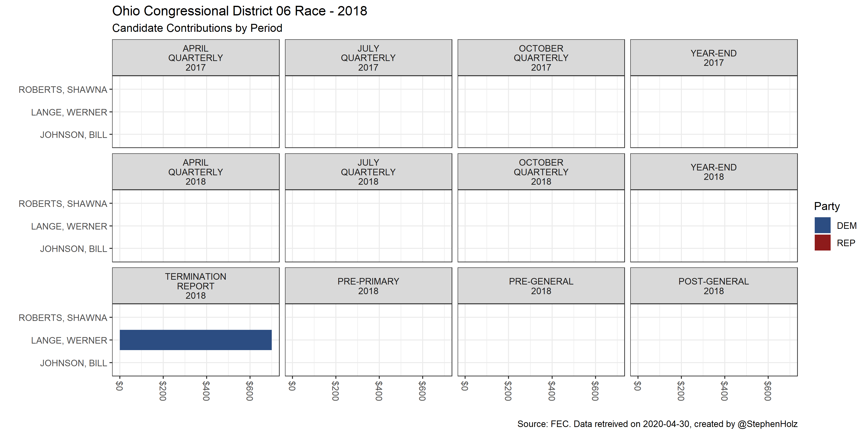Click the Post-General 2018 facet header
868x434 pixels.
[x=713, y=286]
